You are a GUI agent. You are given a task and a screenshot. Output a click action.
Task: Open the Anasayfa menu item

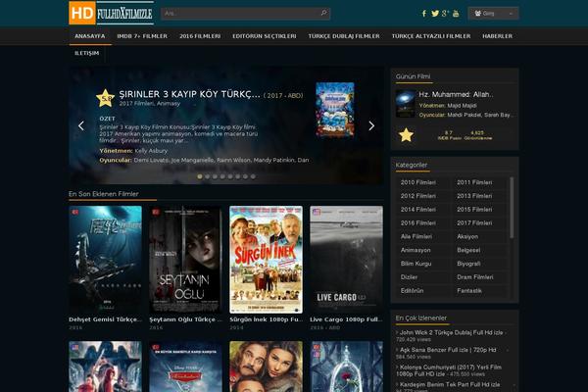point(90,36)
